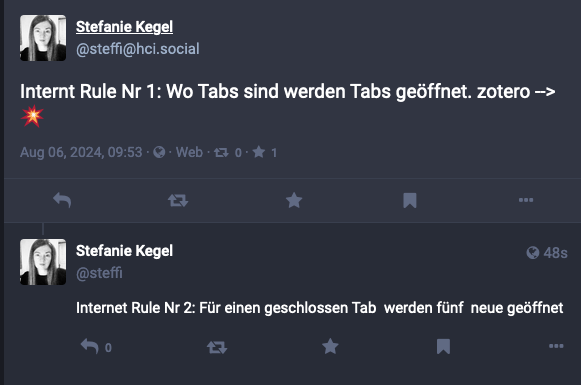
Task: Open the avatar of the main post author
Action: pos(43,38)
